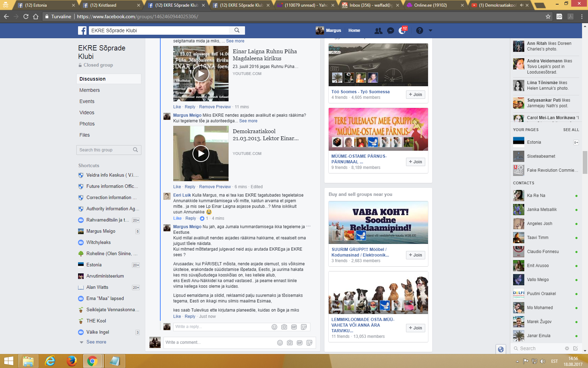Screen dimensions: 588x368
Task: Post a GIF in the comment box
Action: coord(300,343)
